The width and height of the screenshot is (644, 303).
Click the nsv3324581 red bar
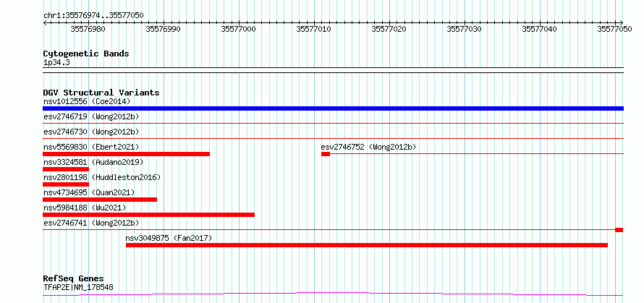pos(66,169)
